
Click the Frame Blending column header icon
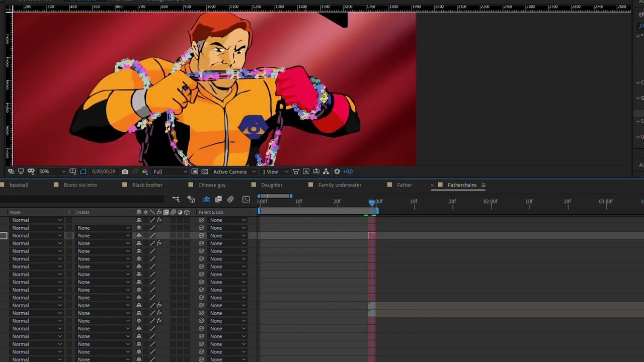click(167, 212)
